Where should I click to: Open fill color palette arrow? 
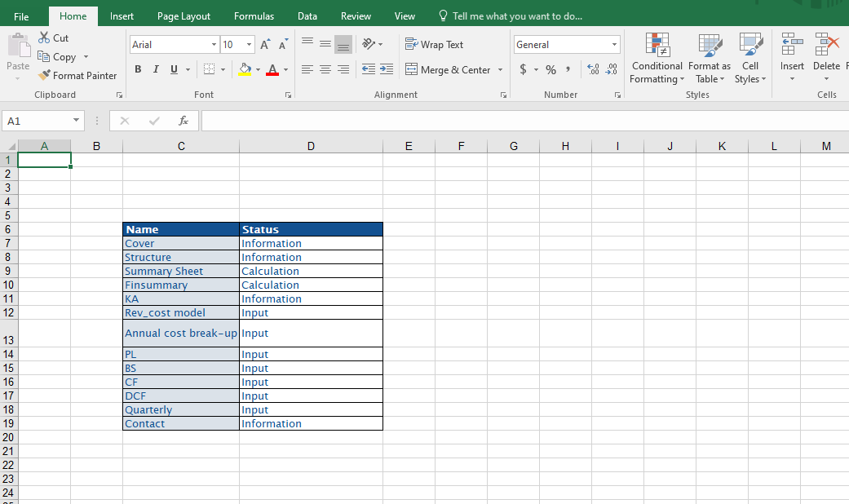coord(258,69)
